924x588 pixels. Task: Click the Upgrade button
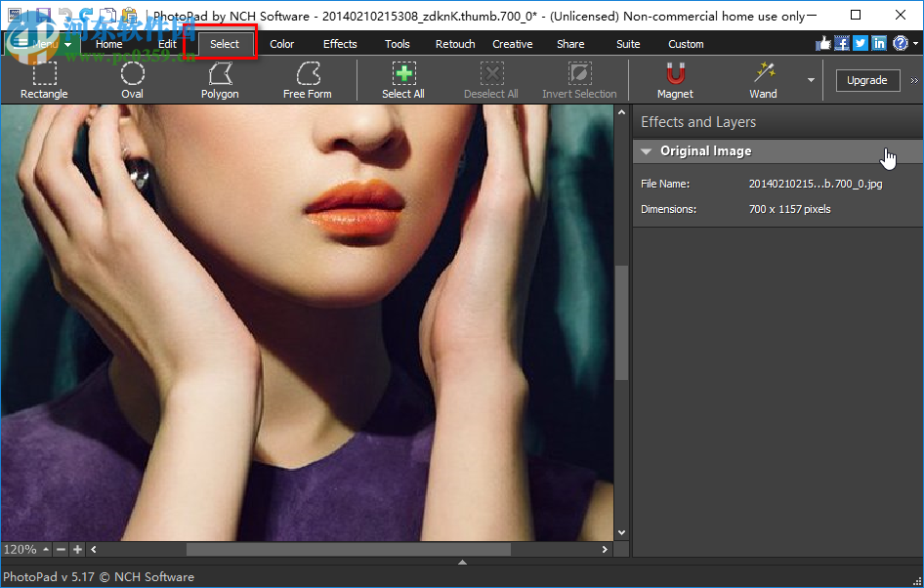pyautogui.click(x=867, y=80)
